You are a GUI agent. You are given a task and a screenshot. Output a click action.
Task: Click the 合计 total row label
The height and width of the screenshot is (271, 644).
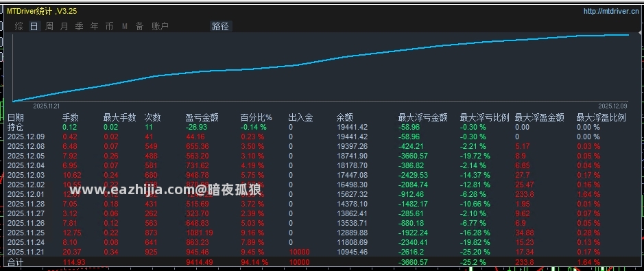tap(16, 263)
